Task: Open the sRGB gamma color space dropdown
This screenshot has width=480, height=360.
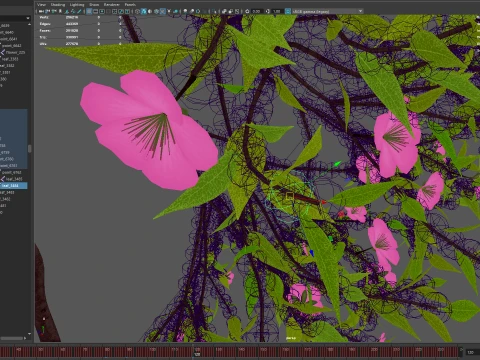Action: click(x=328, y=11)
